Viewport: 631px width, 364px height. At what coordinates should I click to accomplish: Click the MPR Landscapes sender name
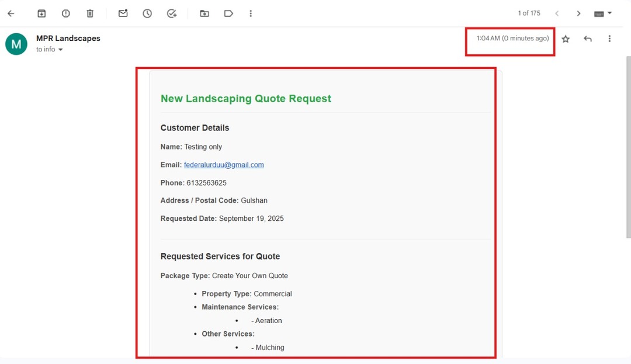(68, 39)
